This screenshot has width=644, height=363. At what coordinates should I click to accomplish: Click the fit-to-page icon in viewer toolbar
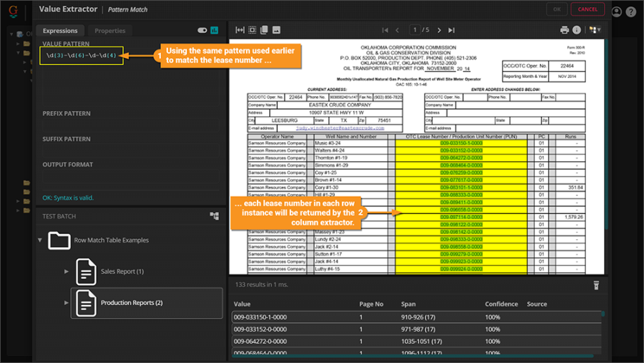pos(252,30)
